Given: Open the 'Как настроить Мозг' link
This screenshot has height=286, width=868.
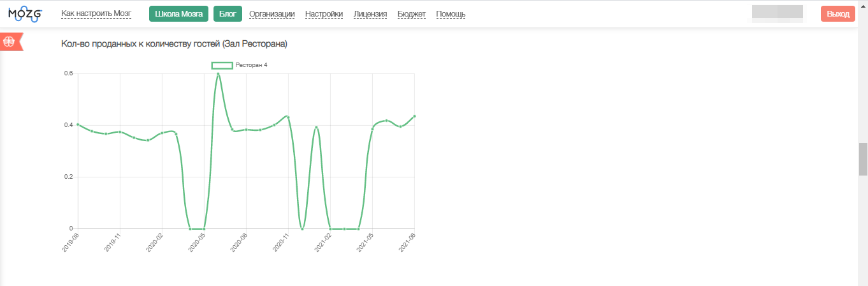Looking at the screenshot, I should tap(96, 13).
